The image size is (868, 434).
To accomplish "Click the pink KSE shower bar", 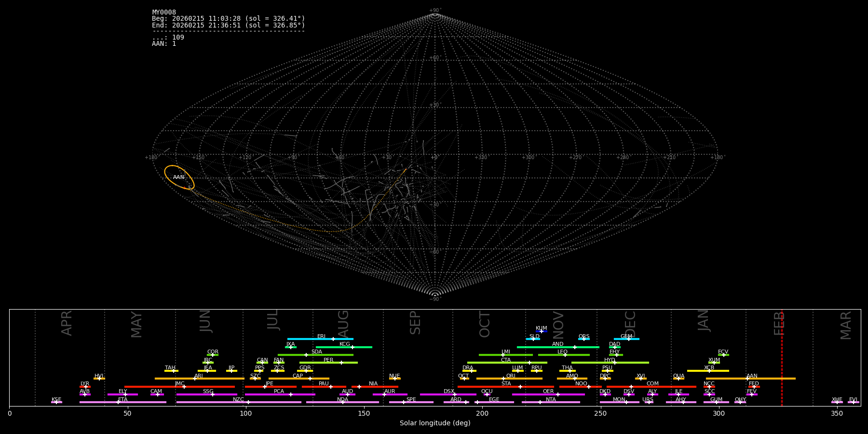I will point(56,402).
